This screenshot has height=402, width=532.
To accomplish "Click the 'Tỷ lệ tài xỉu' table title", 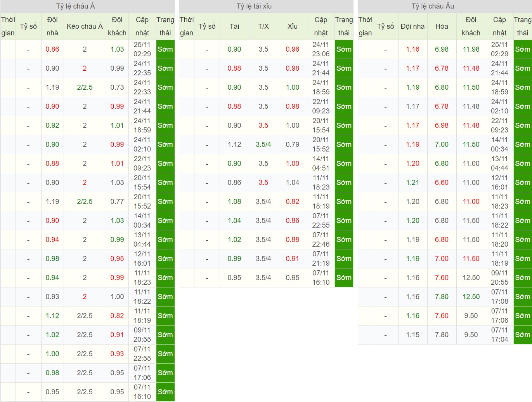I will pos(254,6).
